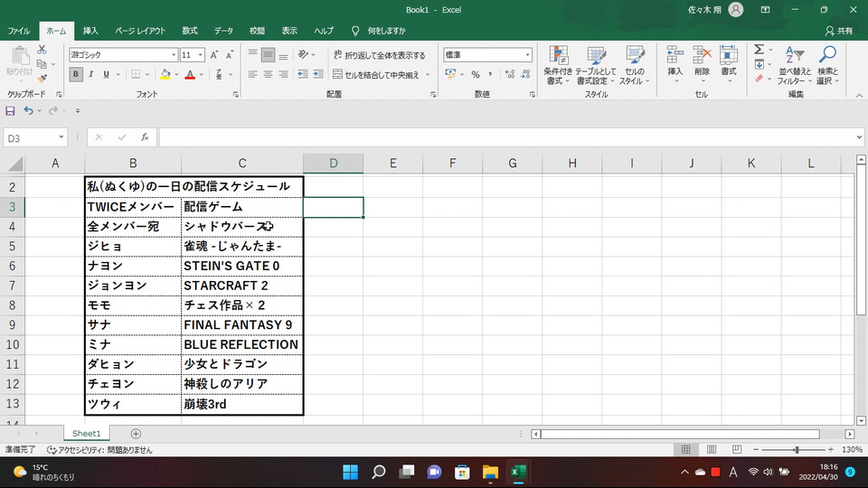Align text to middle of cell
The width and height of the screenshot is (868, 488).
[x=268, y=54]
